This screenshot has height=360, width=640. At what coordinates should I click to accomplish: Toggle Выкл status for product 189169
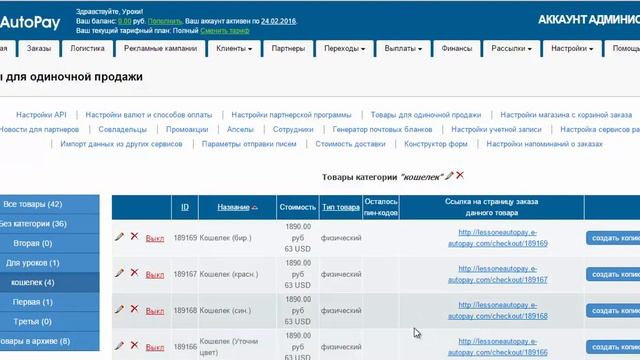tap(155, 238)
